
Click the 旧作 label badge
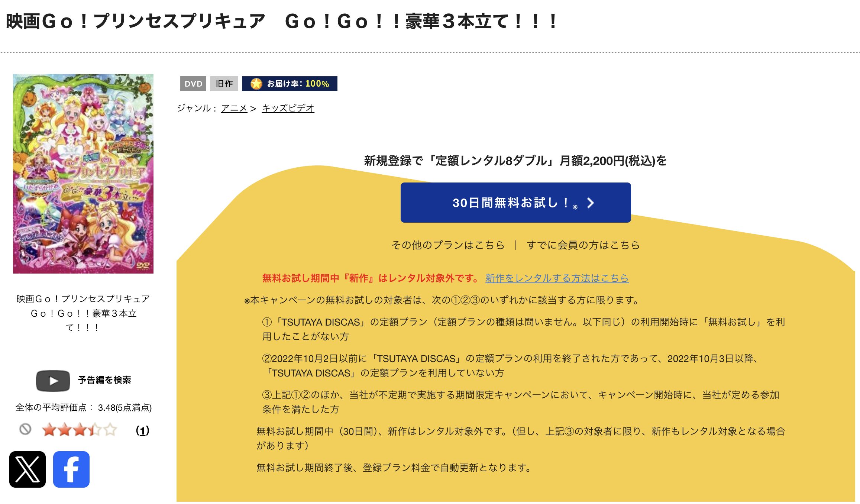(x=224, y=84)
